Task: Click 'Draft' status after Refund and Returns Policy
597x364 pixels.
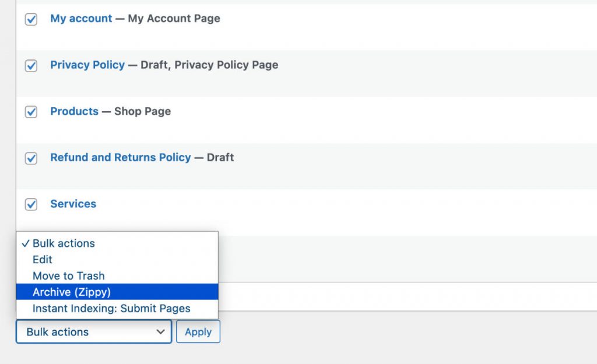Action: pos(220,157)
